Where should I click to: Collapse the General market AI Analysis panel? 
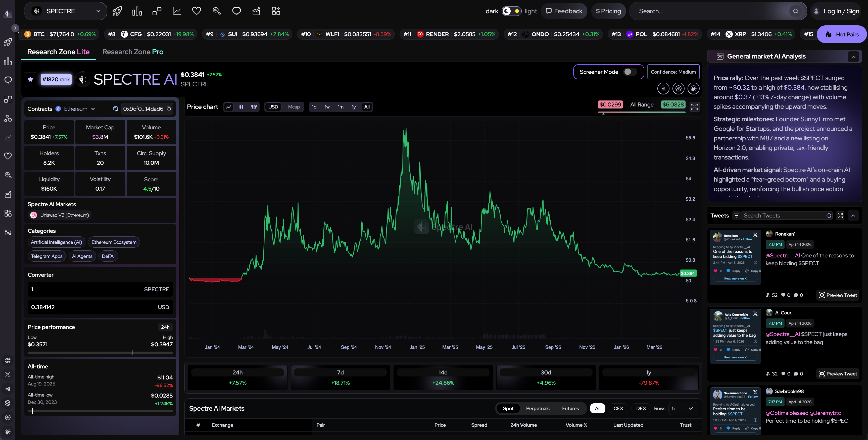[853, 57]
